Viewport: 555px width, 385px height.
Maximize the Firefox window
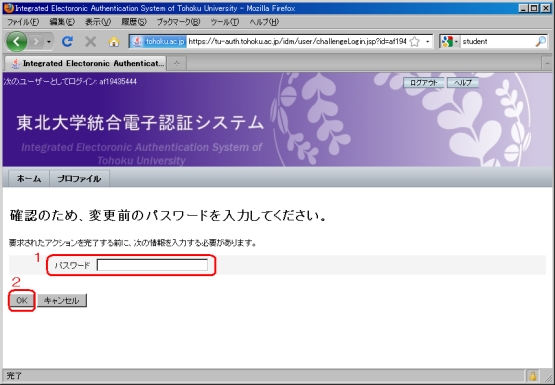(x=535, y=8)
